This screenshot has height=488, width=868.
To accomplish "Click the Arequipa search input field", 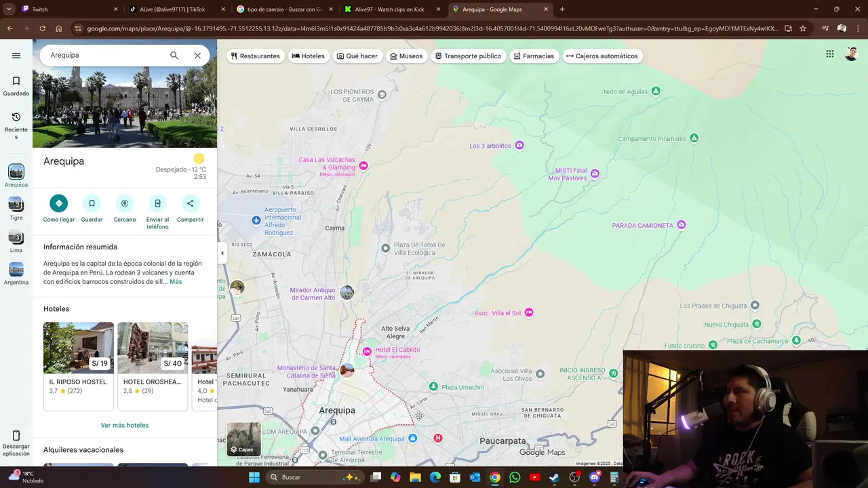I will [105, 56].
